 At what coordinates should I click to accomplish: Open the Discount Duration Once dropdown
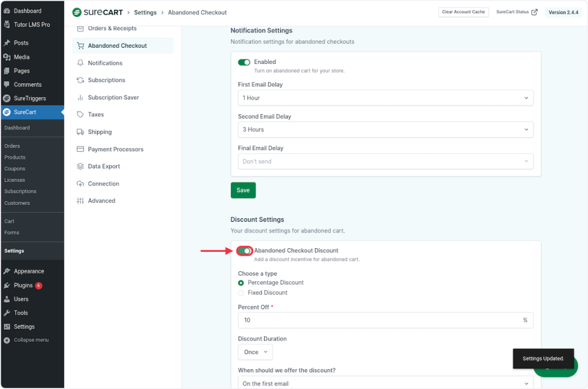coord(256,352)
